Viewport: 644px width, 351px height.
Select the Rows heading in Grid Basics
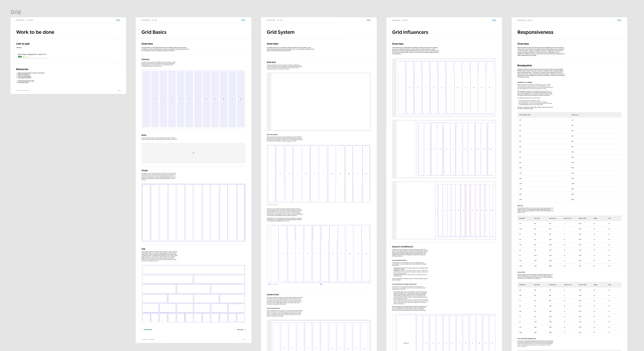[x=144, y=135]
